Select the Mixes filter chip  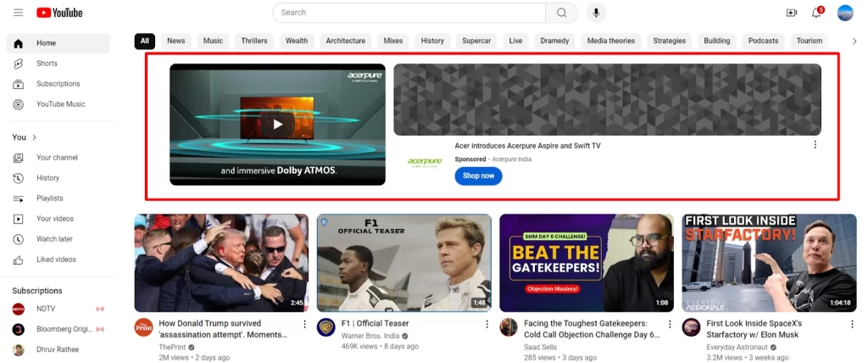pyautogui.click(x=393, y=41)
